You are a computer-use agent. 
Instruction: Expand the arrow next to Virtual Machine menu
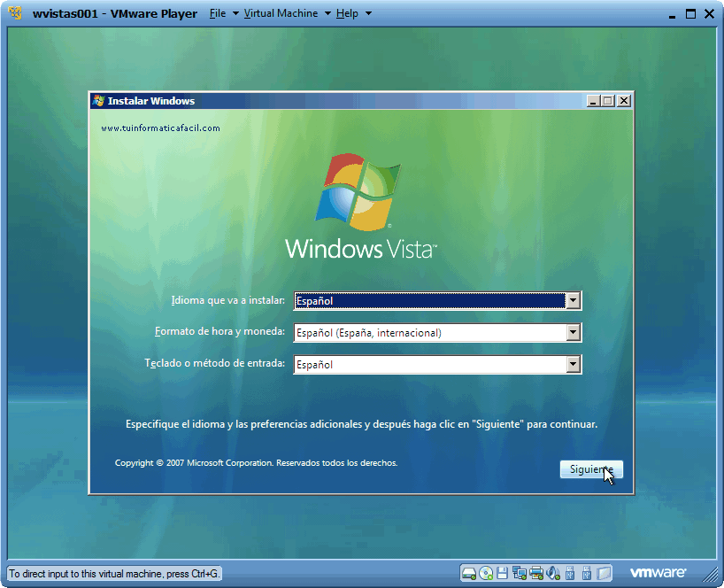coord(327,13)
